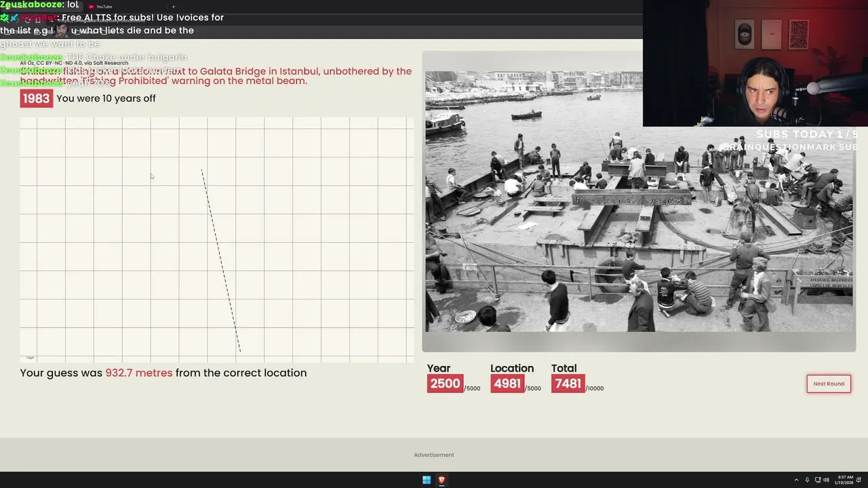Screen dimensions: 868x488
Task: Click the historical Galata Bridge fishing photo
Action: click(639, 201)
